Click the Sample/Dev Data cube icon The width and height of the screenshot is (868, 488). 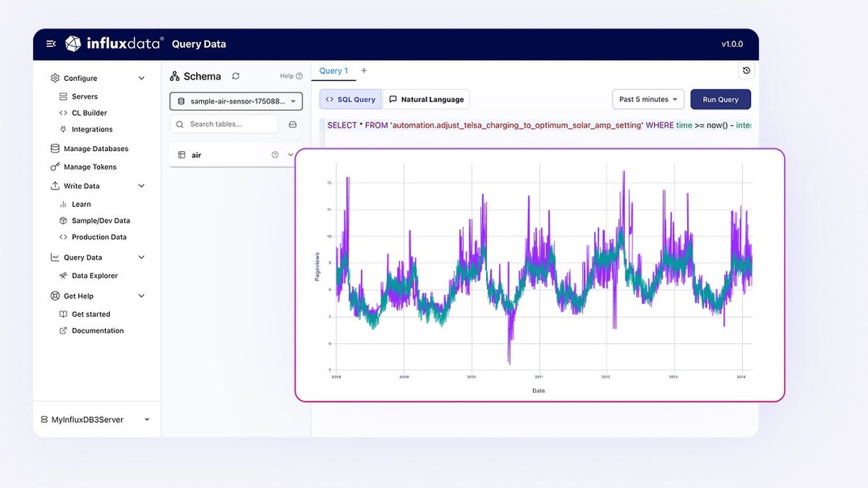coord(64,221)
